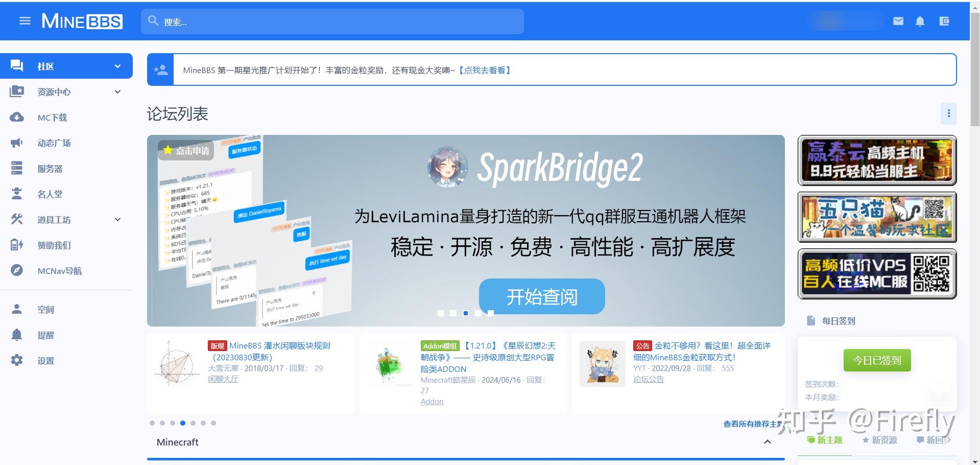Expand the 社区 sidebar section
Screen dimensions: 980x465
coord(117,66)
